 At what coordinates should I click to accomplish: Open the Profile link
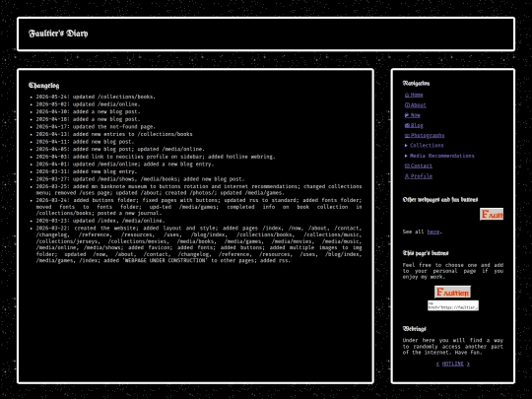(x=419, y=176)
